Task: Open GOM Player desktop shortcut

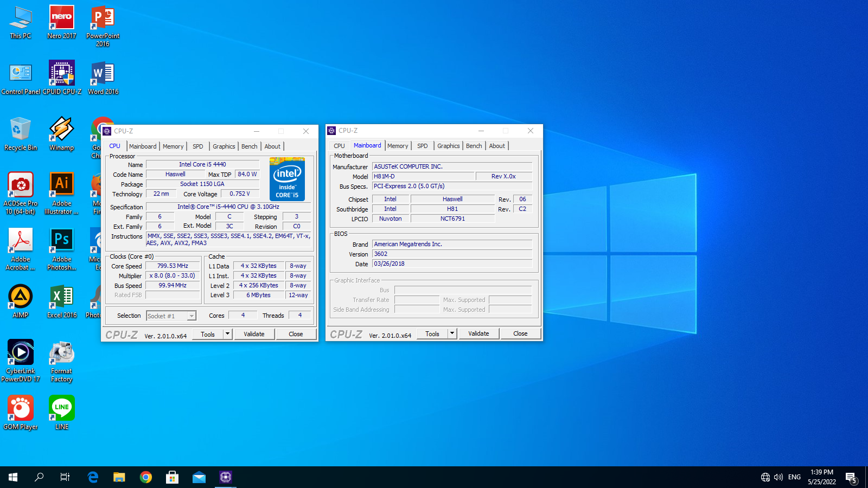Action: tap(21, 413)
